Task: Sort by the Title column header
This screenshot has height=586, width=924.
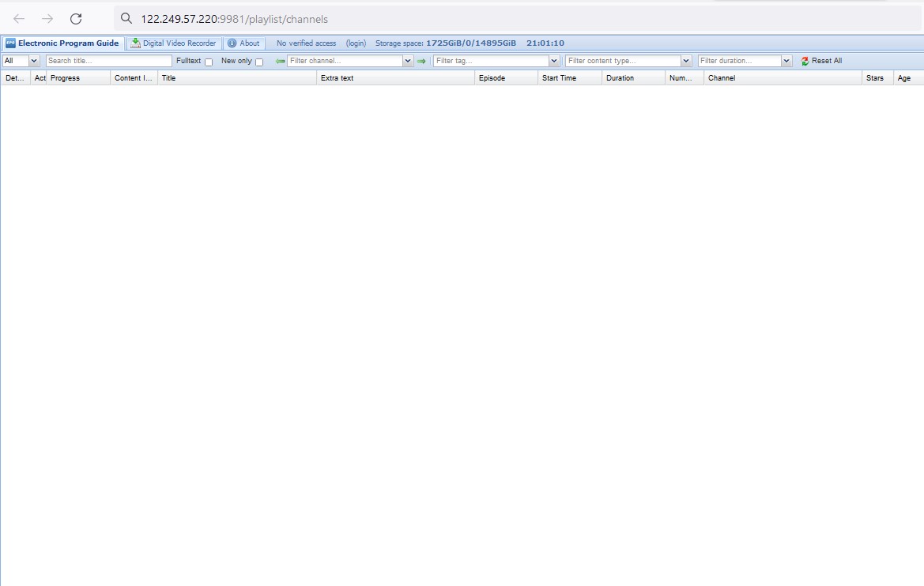Action: [237, 77]
